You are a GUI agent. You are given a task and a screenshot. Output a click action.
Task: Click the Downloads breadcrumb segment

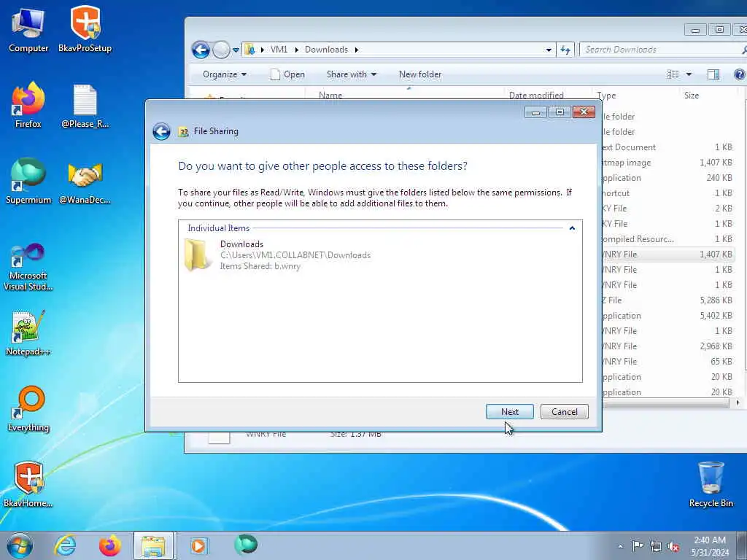pos(326,50)
